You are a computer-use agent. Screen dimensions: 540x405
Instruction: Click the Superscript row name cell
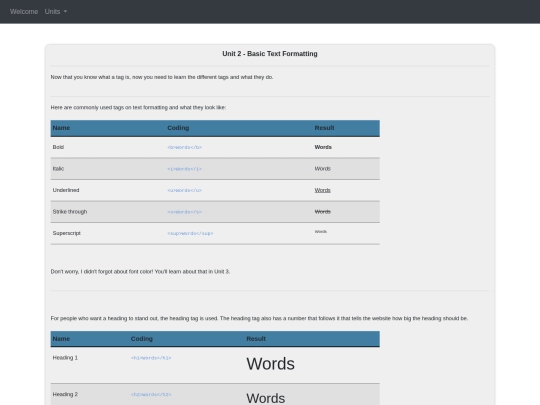pyautogui.click(x=66, y=233)
